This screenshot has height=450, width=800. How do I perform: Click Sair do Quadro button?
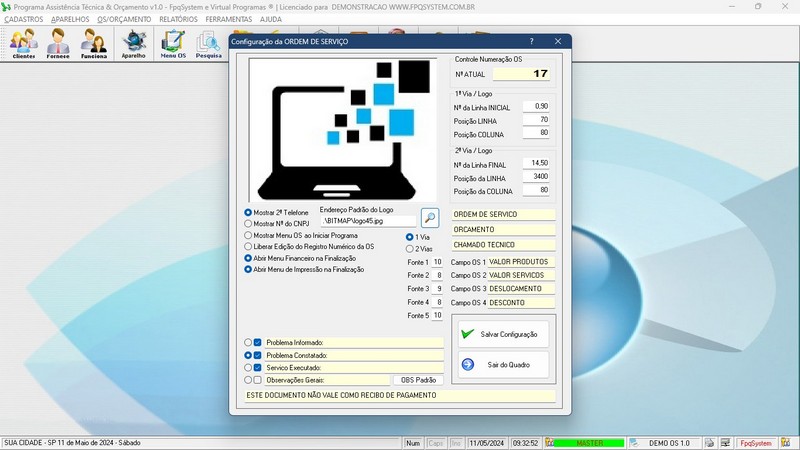point(503,365)
